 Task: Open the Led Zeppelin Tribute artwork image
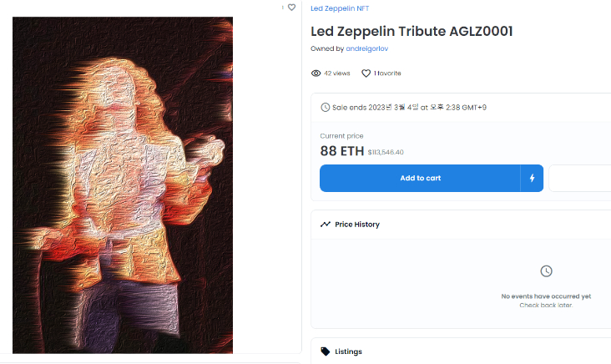(x=123, y=185)
